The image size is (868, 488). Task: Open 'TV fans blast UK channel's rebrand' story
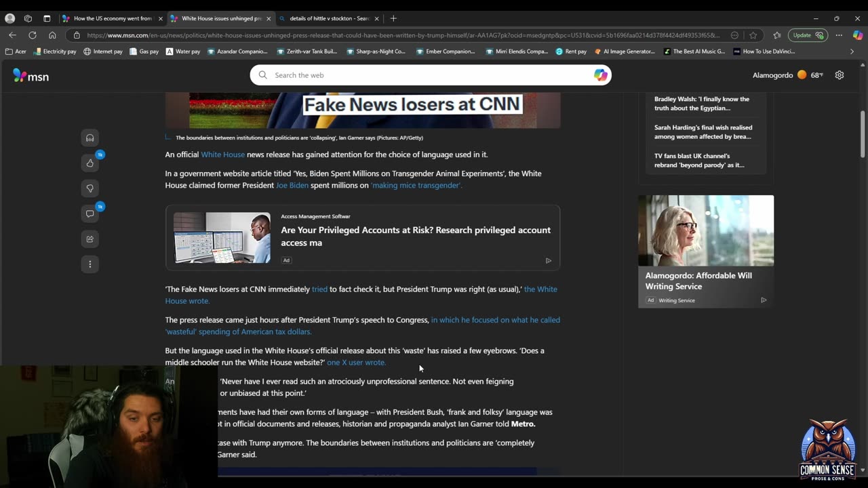pyautogui.click(x=699, y=160)
